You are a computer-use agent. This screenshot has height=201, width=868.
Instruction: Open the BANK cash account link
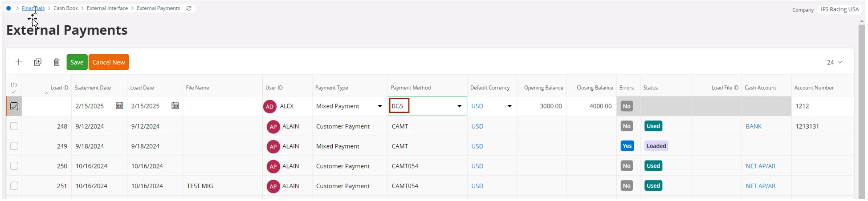coord(754,126)
